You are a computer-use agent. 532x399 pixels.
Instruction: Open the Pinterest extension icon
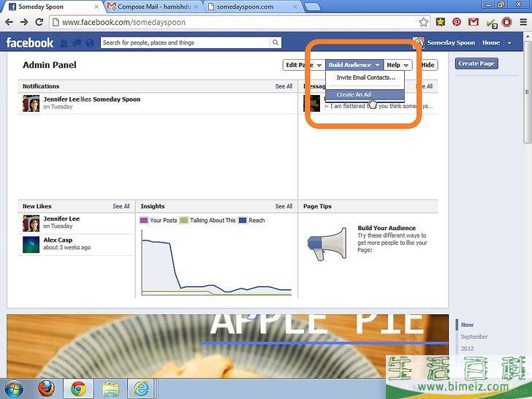457,22
